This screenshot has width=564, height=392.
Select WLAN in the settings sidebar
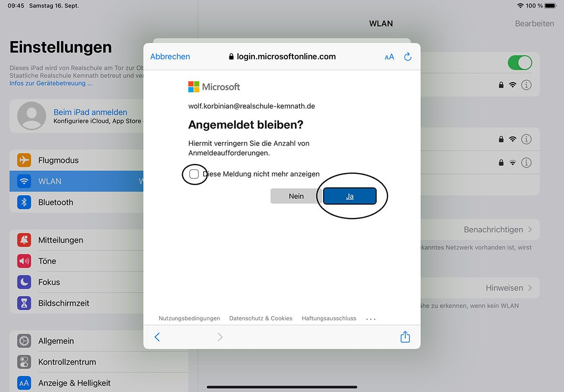click(x=76, y=181)
